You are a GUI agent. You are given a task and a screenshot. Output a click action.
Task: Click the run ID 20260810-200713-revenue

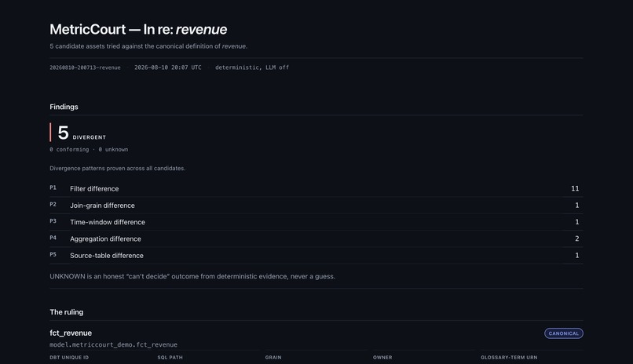85,67
